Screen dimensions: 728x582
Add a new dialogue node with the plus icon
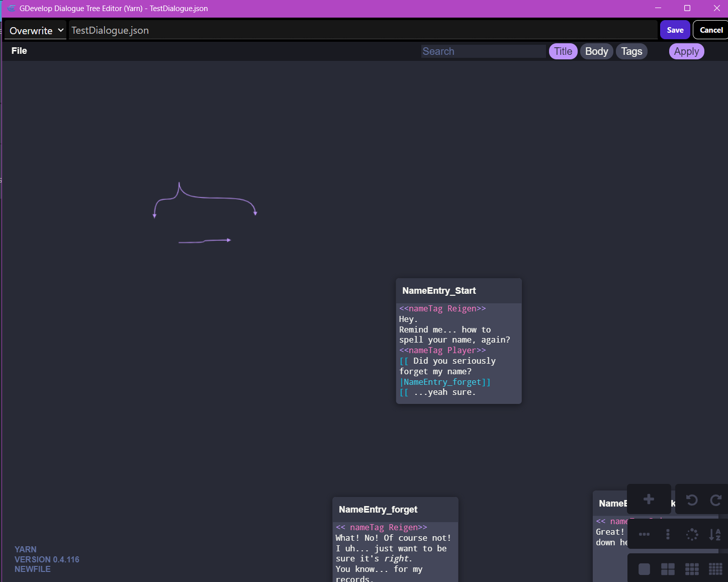649,500
